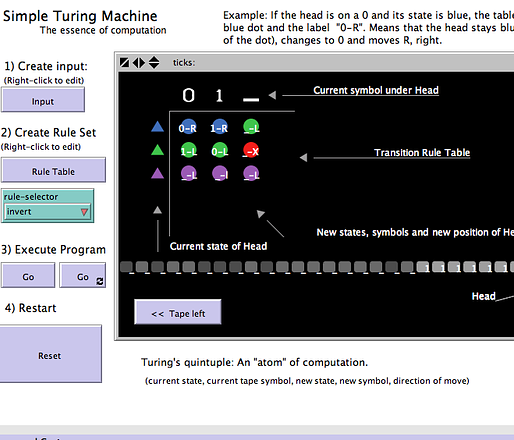The image size is (514, 440).
Task: Click the green state triangle icon
Action: [x=157, y=150]
